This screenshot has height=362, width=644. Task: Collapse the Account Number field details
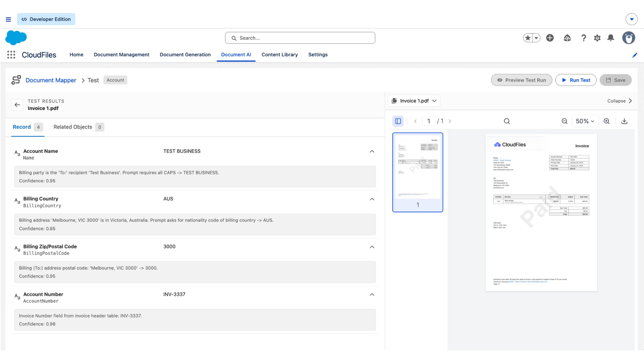pos(372,295)
